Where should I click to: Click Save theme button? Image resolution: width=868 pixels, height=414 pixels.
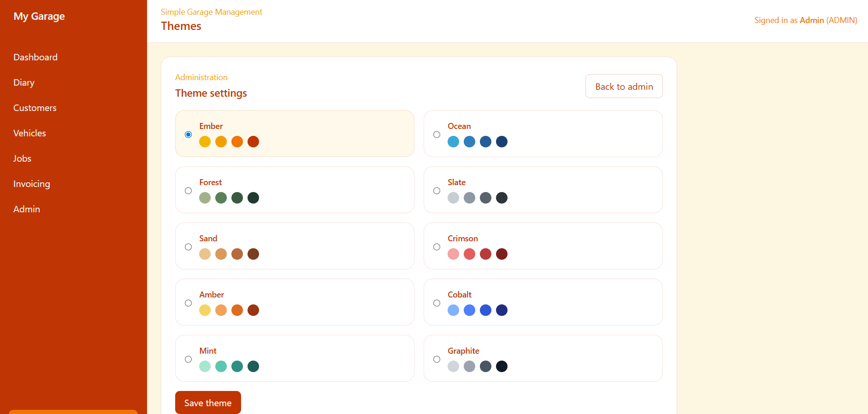coord(208,402)
